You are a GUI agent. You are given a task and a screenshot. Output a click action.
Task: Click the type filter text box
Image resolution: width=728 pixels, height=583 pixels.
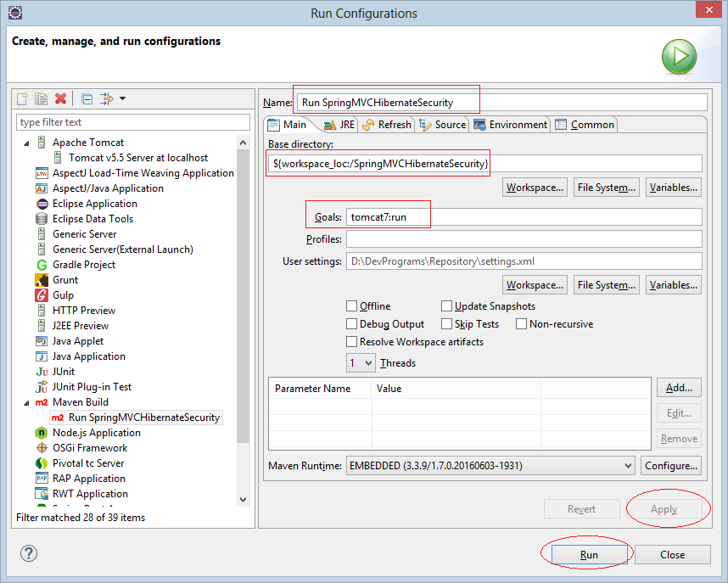click(x=132, y=122)
